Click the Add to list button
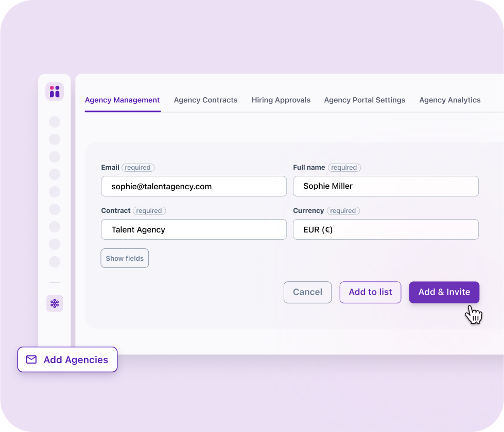The height and width of the screenshot is (432, 504). click(x=370, y=292)
